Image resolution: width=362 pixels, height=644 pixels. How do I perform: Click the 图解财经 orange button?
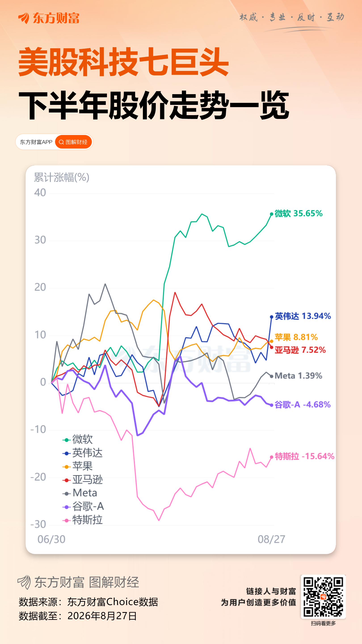click(x=74, y=142)
